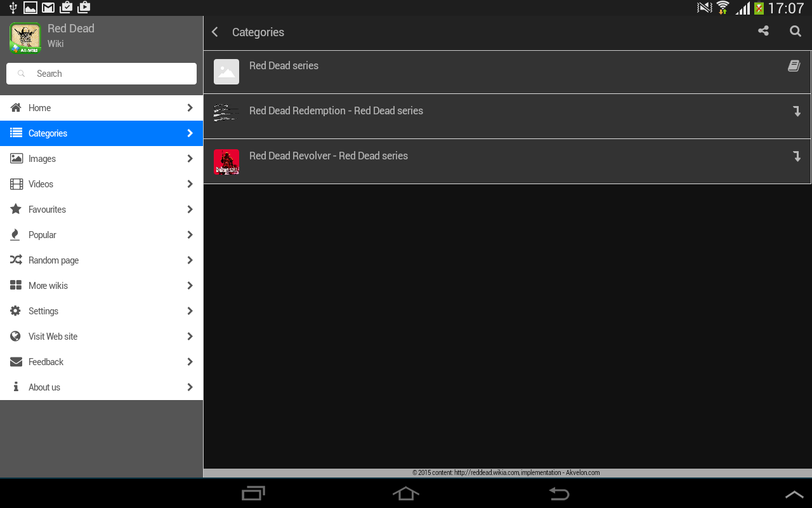Tap the Android back button

point(559,493)
